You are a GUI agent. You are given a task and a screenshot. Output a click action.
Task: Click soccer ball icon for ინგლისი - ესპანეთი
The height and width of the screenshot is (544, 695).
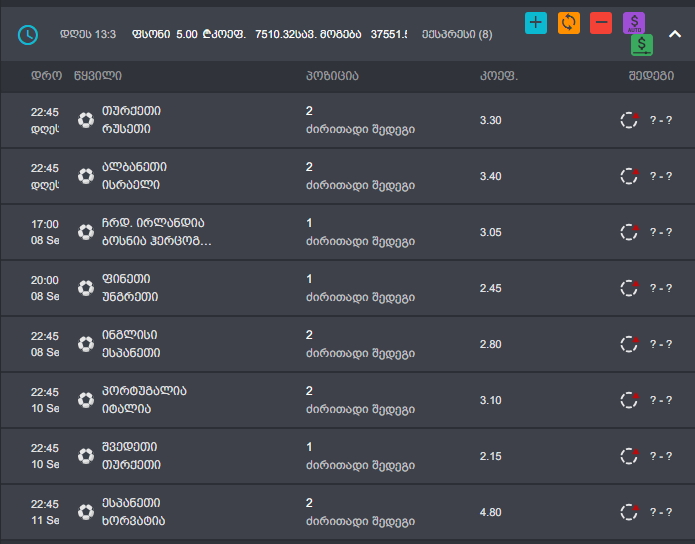(x=86, y=344)
